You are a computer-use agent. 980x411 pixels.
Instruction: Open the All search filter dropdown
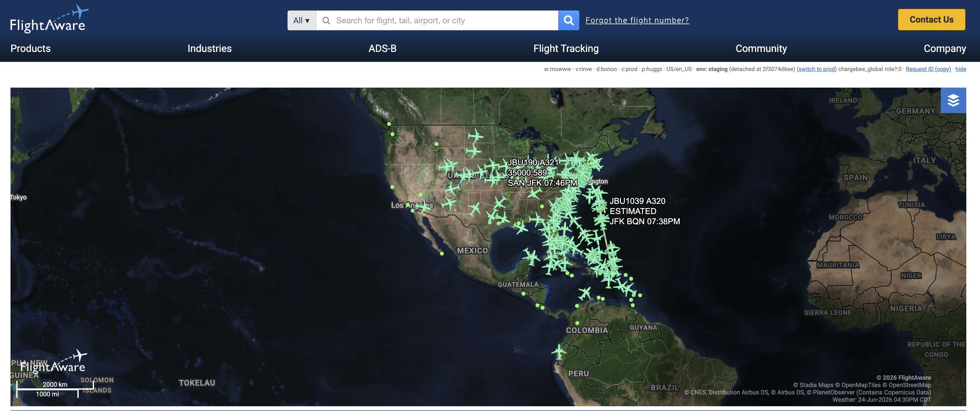[302, 20]
